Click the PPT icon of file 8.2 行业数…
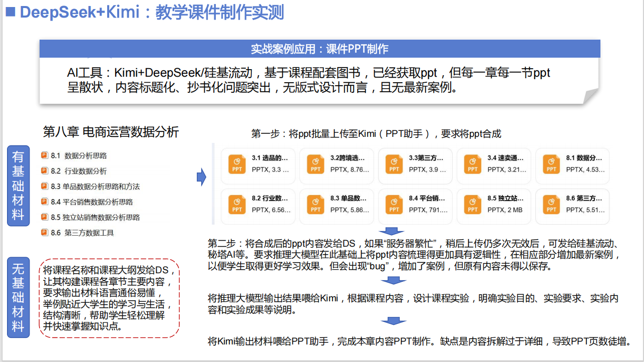This screenshot has width=644, height=362. point(237,205)
